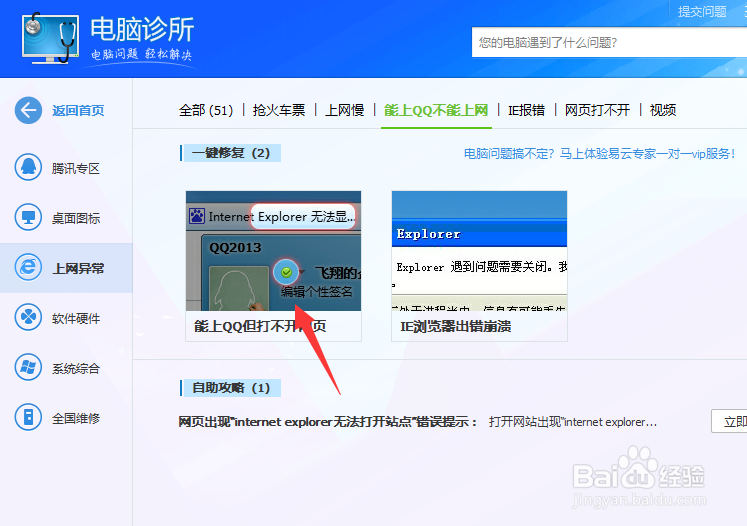Click the penguin icon next to 腾讯专区
The width and height of the screenshot is (747, 526).
coord(28,167)
